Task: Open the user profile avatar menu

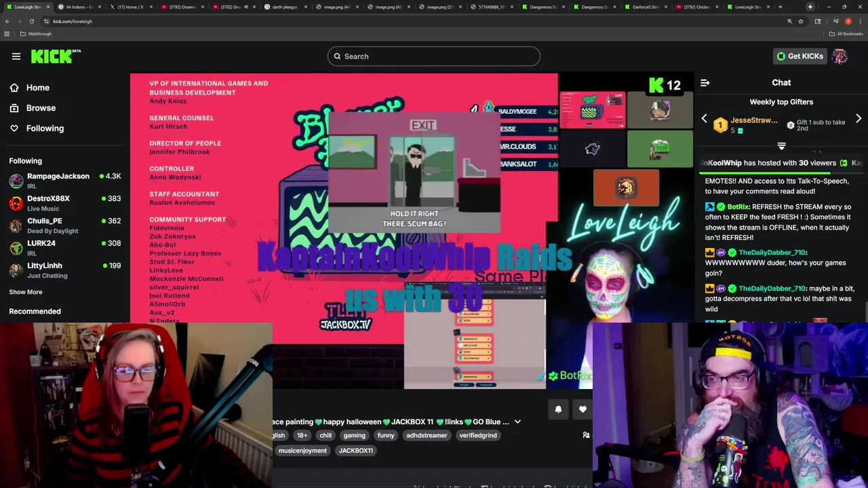Action: coord(840,56)
